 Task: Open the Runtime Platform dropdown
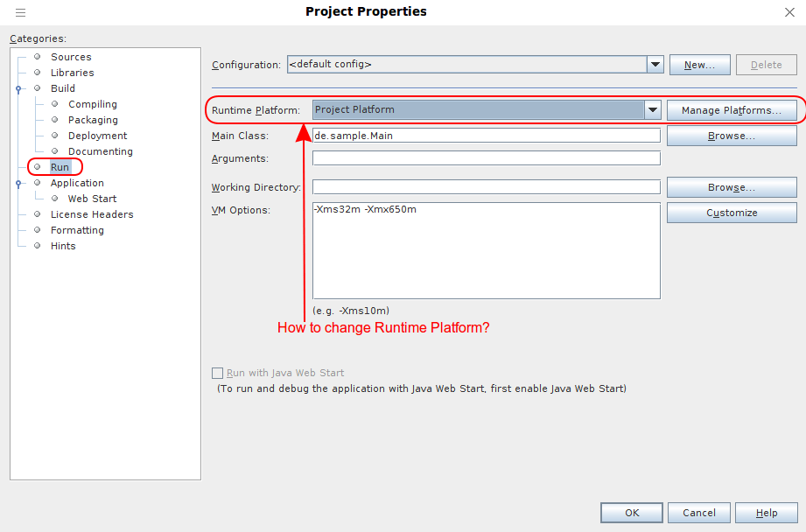point(653,110)
